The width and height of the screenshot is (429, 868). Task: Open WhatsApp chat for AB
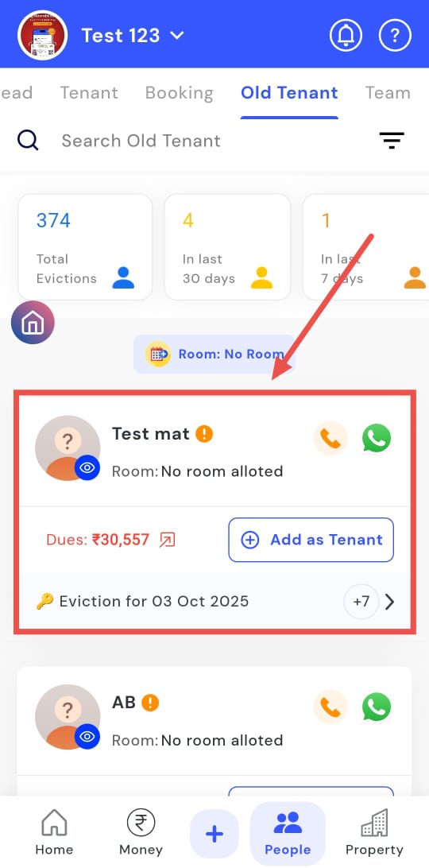click(377, 707)
